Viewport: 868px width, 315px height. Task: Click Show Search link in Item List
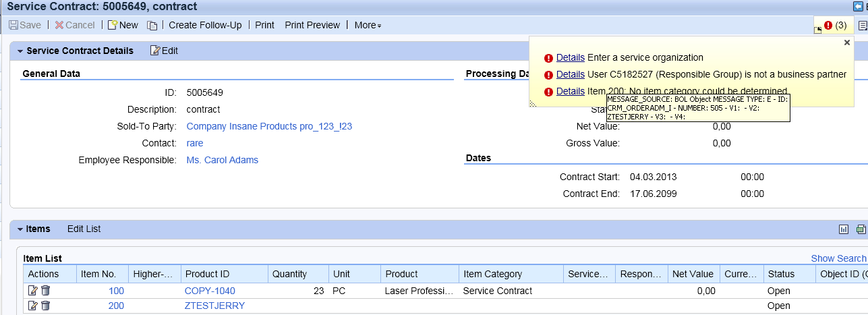tap(838, 258)
